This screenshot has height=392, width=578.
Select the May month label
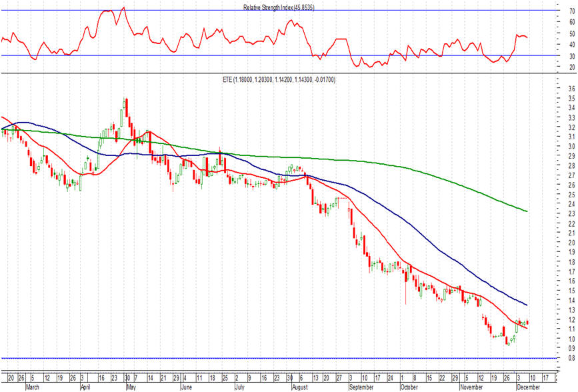coord(131,387)
